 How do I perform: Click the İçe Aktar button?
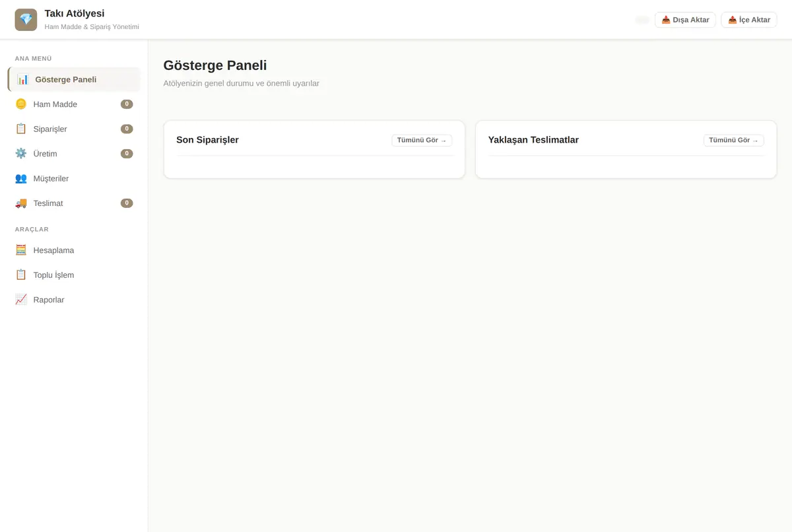coord(748,20)
